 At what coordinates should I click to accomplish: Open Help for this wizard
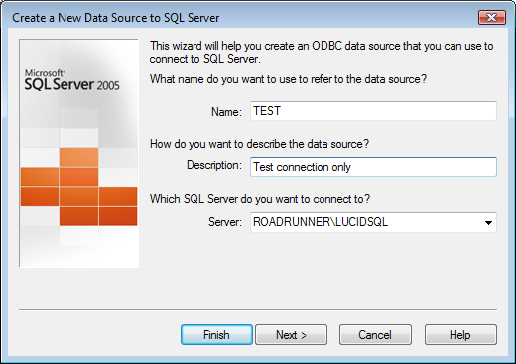461,335
